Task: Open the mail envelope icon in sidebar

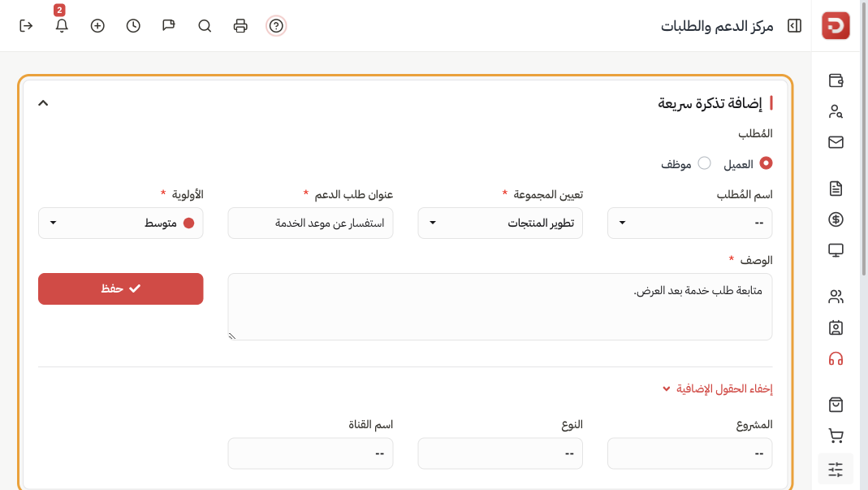Action: click(x=836, y=142)
